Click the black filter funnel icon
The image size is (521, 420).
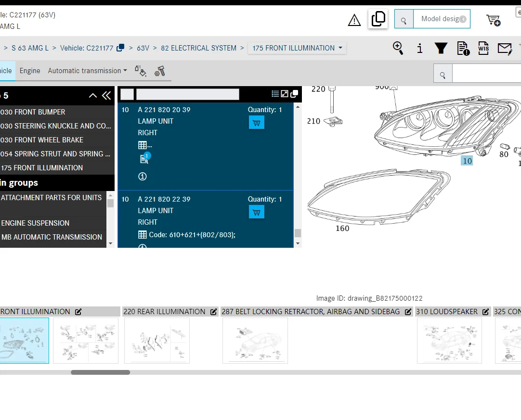click(441, 48)
